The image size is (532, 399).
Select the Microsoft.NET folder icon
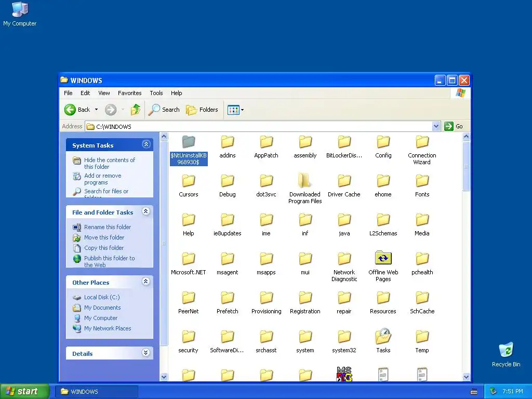click(x=188, y=259)
